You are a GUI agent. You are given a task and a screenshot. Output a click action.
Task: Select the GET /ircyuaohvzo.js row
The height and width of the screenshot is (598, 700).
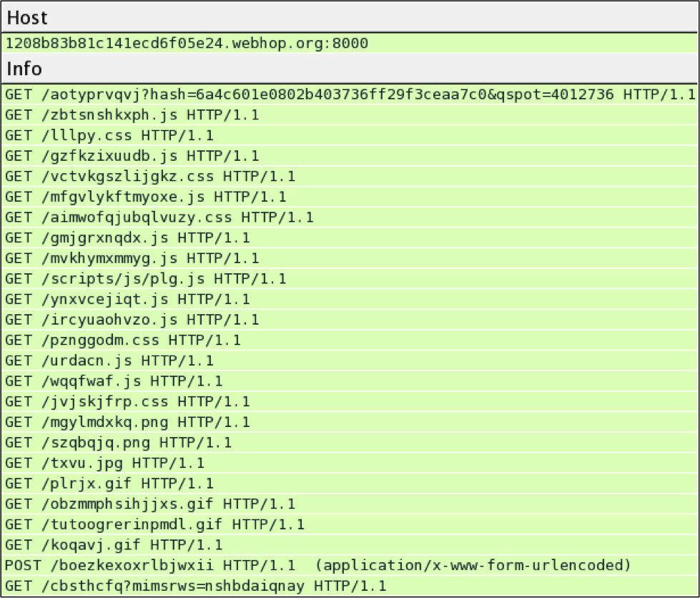coord(350,320)
